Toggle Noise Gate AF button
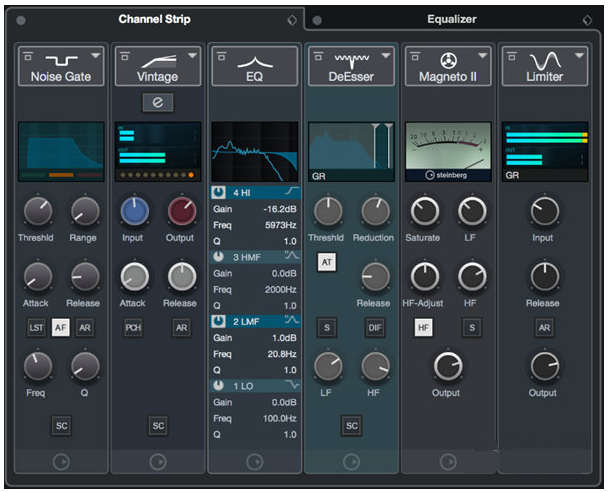 tap(61, 328)
